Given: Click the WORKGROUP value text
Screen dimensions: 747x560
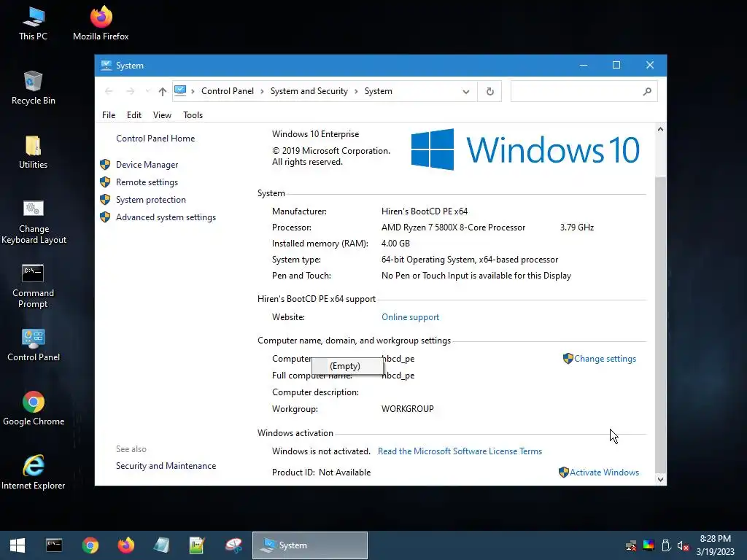Looking at the screenshot, I should click(x=407, y=408).
